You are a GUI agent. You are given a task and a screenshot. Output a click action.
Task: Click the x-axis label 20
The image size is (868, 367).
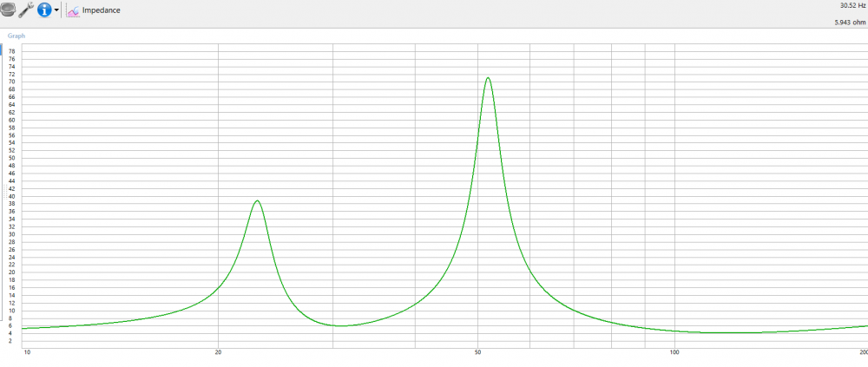[218, 352]
